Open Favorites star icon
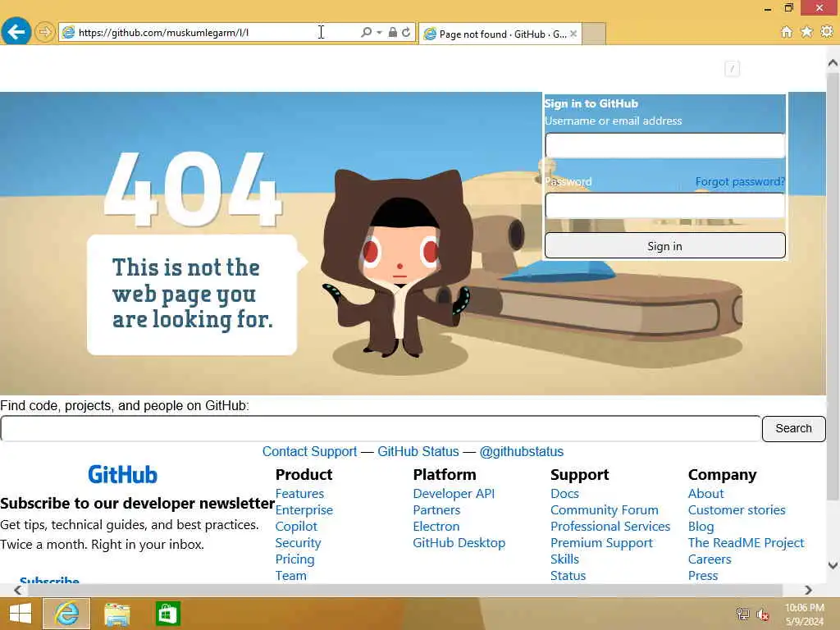Viewport: 840px width, 630px height. (x=806, y=32)
